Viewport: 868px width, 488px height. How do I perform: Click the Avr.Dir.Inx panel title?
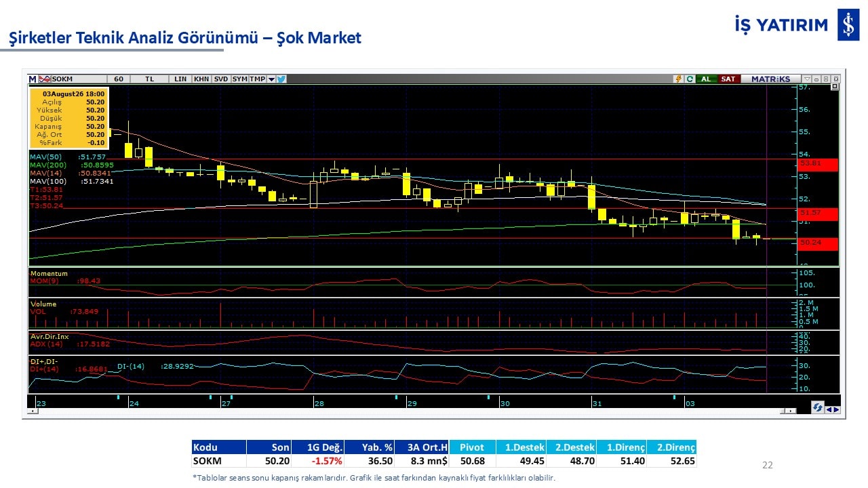pyautogui.click(x=50, y=336)
